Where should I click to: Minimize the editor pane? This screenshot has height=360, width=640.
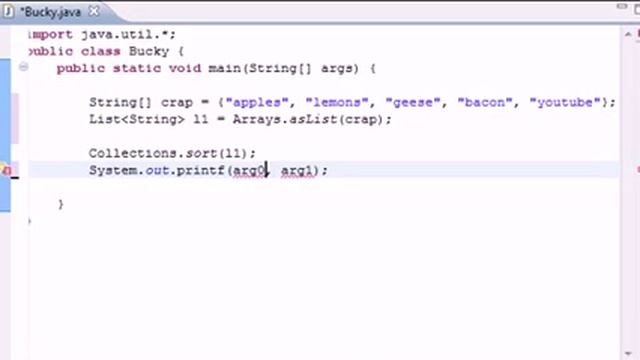pyautogui.click(x=622, y=7)
